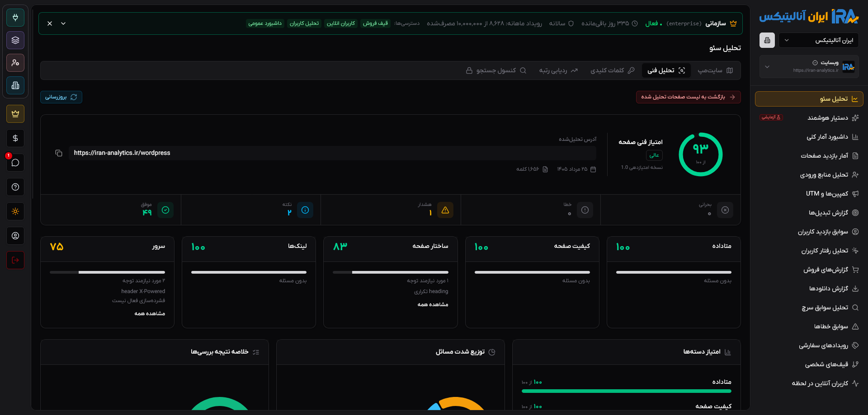Screen dimensions: 868x415
Task: Open the ایران آنالیتیکس organization dropdown
Action: 818,40
